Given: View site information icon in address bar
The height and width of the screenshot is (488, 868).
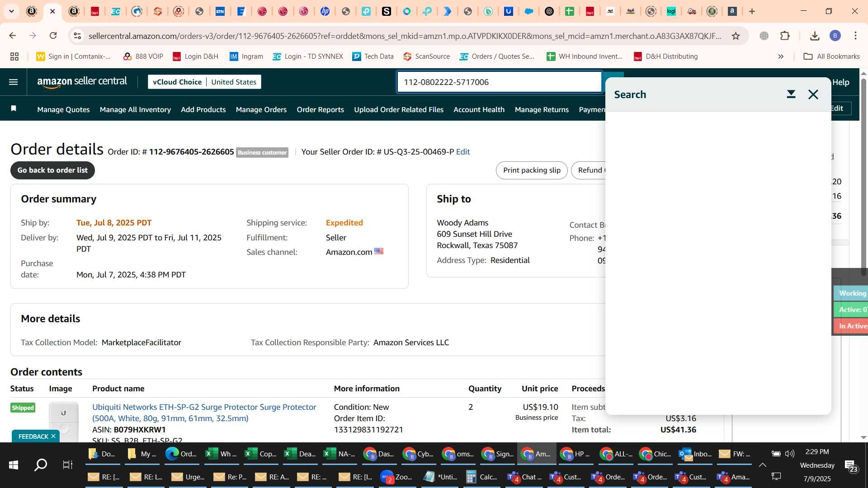Looking at the screenshot, I should pos(77,36).
